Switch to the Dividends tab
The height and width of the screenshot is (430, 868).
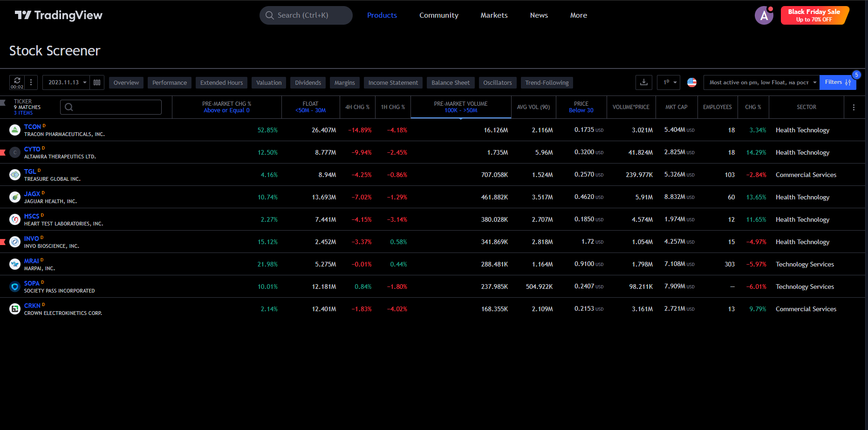tap(308, 82)
